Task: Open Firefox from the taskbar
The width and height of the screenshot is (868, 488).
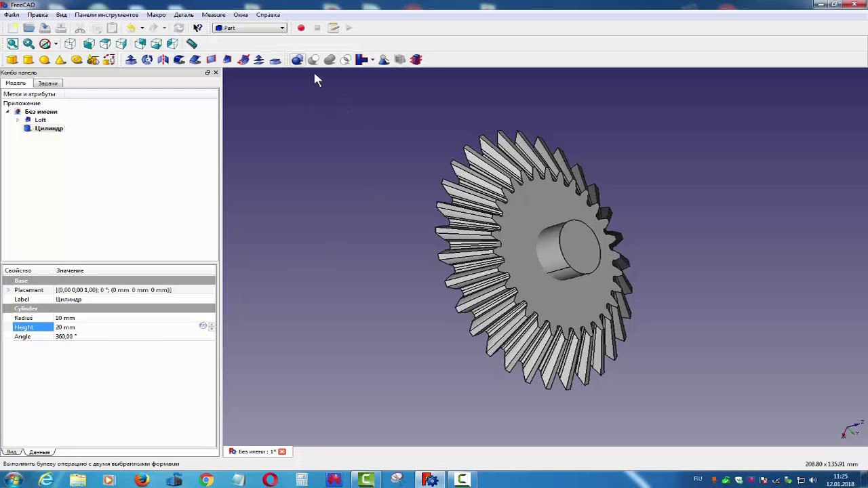Action: coord(142,480)
